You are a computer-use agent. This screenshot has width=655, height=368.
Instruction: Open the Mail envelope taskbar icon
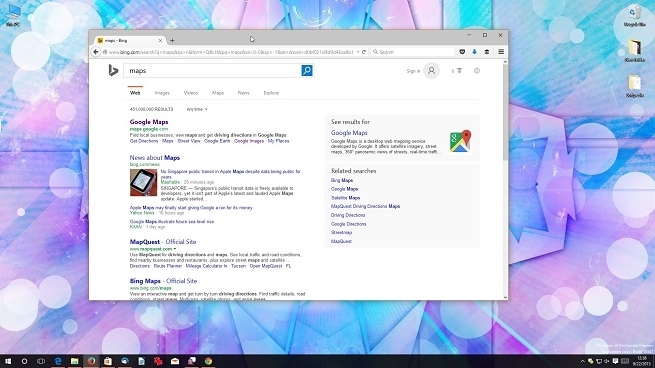tap(175, 361)
